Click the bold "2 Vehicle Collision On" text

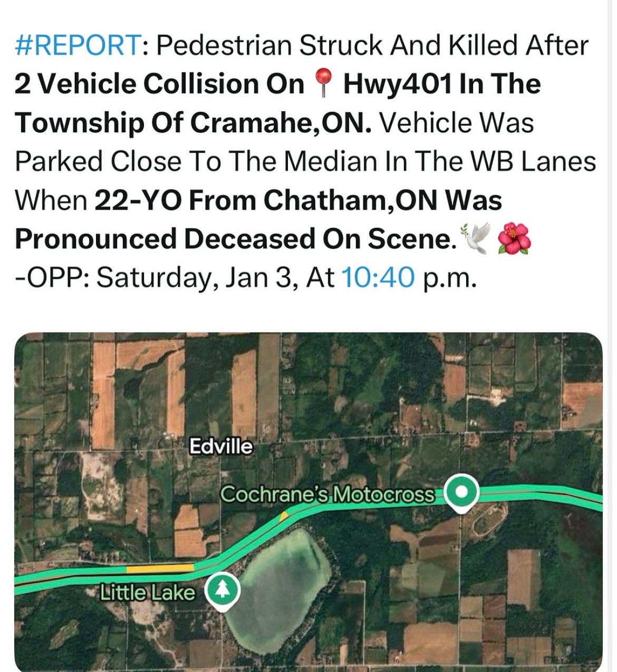click(x=159, y=84)
